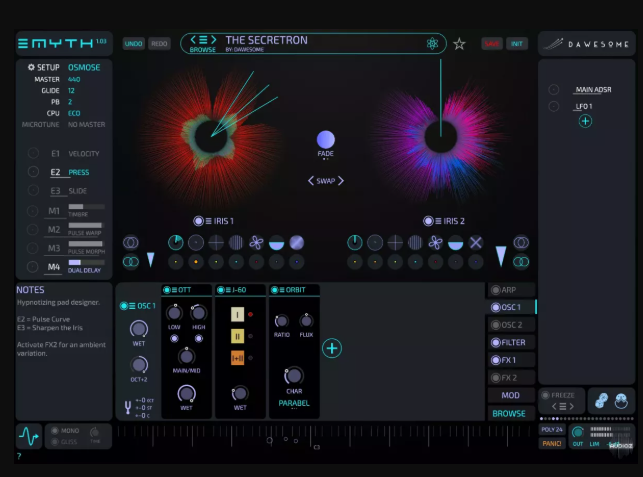This screenshot has height=477, width=643.
Task: Click IRIS 1 downward triangle level marker
Action: tap(150, 260)
